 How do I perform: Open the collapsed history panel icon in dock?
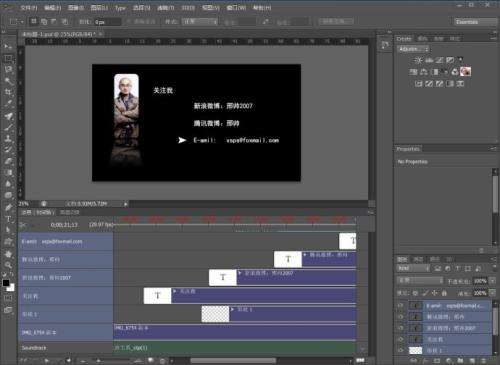[x=385, y=45]
